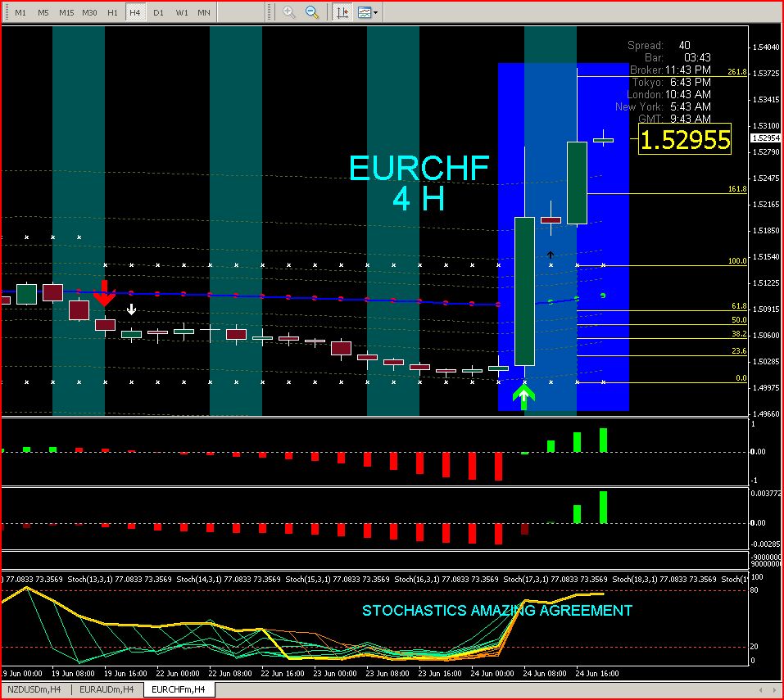The height and width of the screenshot is (700, 784).
Task: Switch to M30 timeframe
Action: pos(89,12)
